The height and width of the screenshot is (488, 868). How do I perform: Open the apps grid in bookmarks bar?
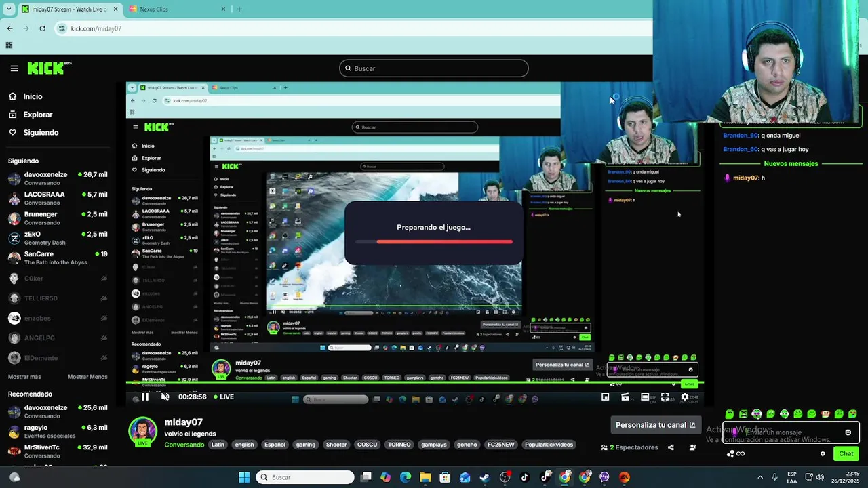9,45
